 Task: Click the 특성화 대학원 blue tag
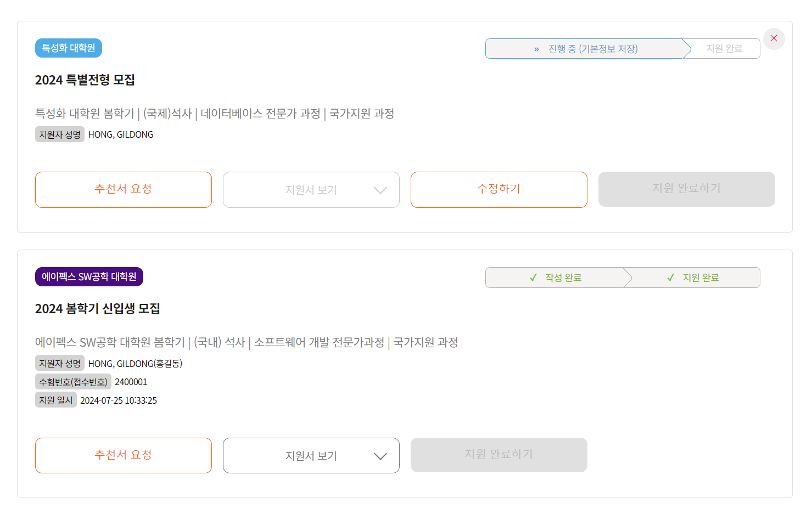pos(69,48)
